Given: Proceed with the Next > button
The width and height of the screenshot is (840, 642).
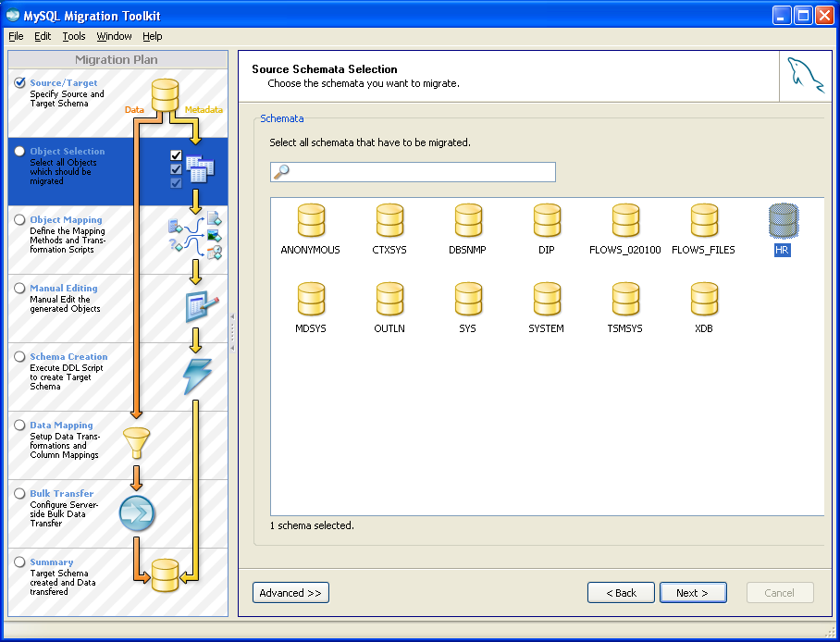Looking at the screenshot, I should click(x=693, y=593).
